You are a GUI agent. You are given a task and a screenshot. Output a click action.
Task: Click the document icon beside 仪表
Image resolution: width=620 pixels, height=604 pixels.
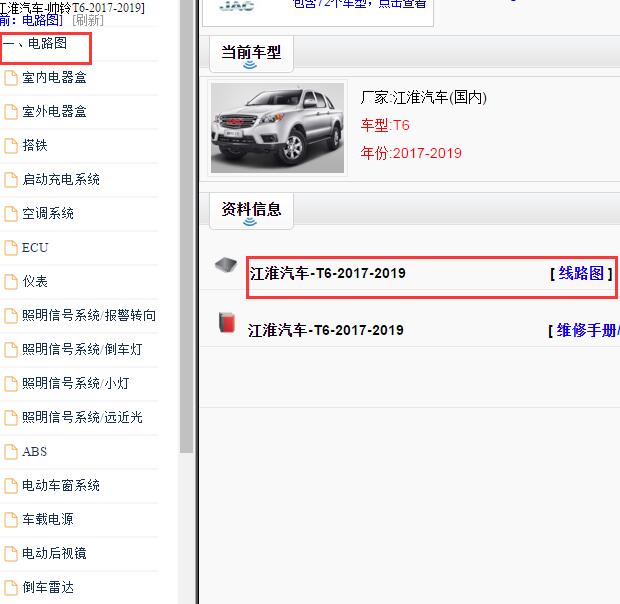11,282
